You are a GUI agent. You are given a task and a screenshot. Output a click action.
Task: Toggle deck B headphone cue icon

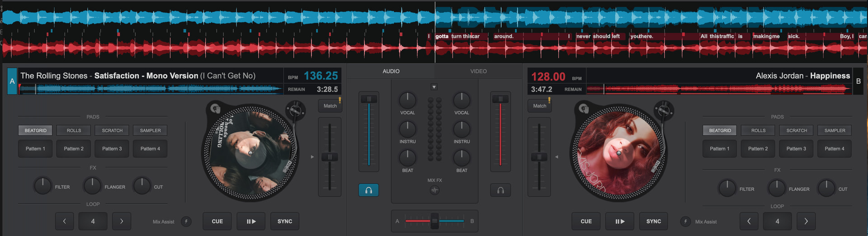pyautogui.click(x=500, y=190)
